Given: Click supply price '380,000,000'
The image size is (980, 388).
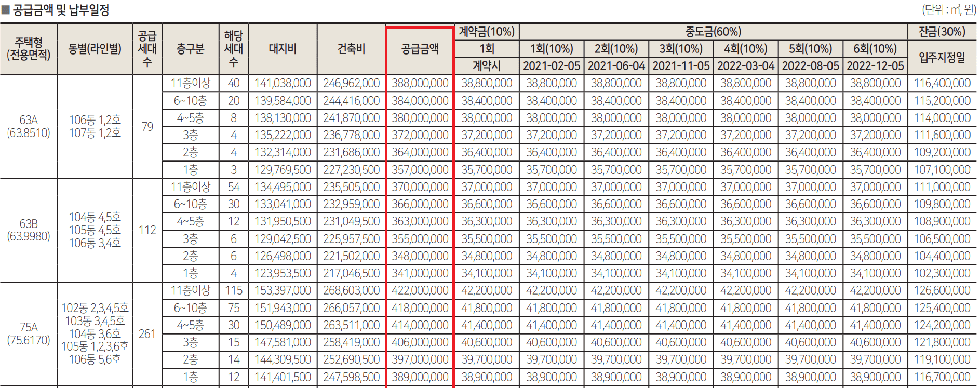Looking at the screenshot, I should coord(420,118).
